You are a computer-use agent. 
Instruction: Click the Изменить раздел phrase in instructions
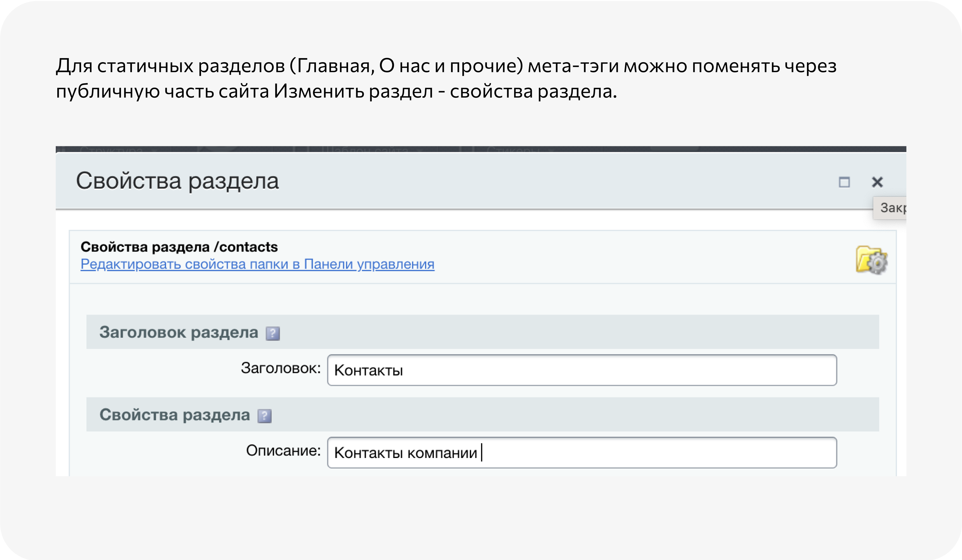pyautogui.click(x=353, y=92)
